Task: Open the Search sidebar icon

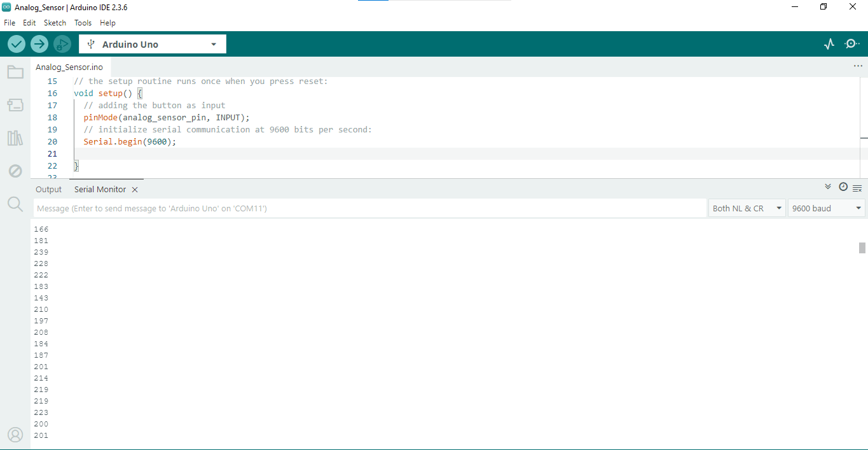Action: click(x=15, y=204)
